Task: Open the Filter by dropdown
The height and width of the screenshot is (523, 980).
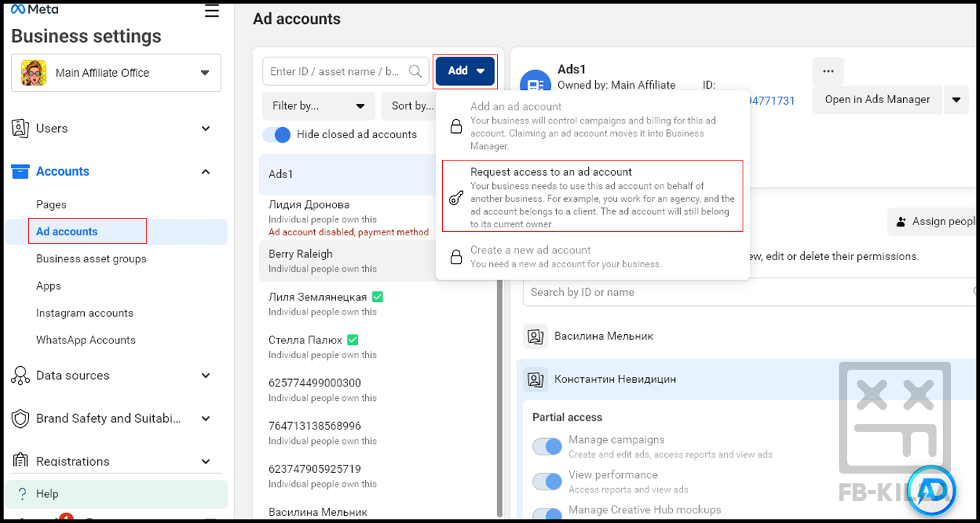Action: (x=318, y=106)
